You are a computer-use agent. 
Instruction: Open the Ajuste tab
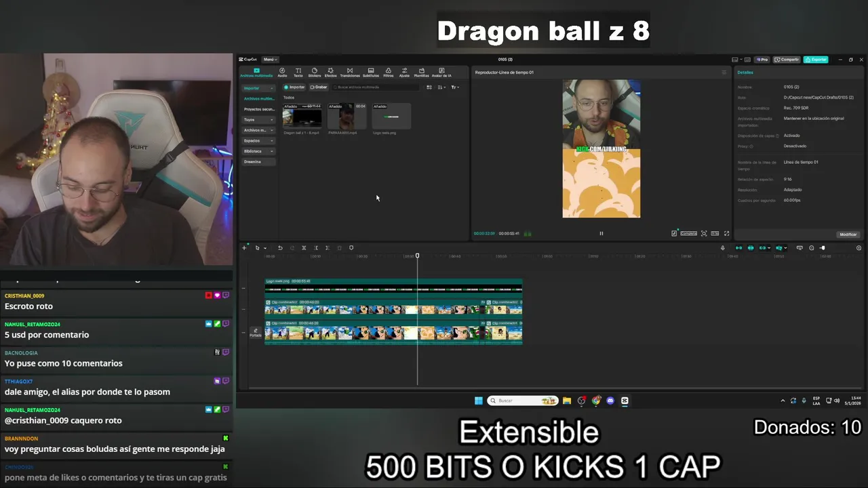404,72
